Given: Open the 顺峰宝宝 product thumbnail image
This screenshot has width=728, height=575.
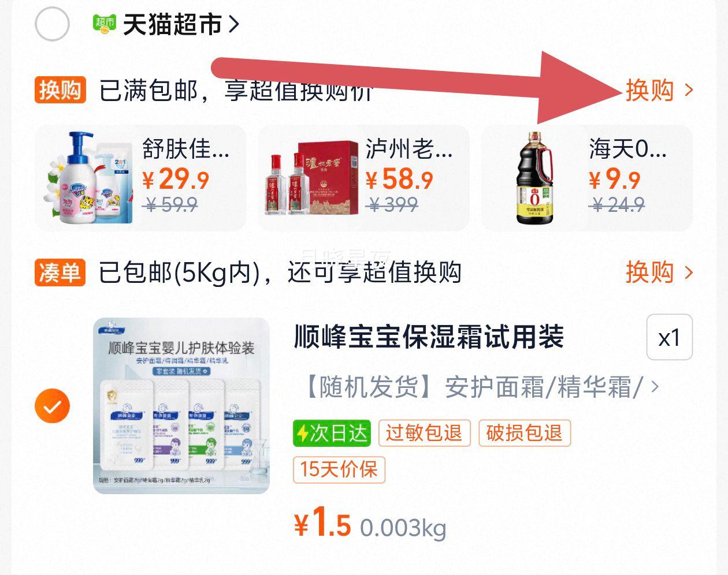Looking at the screenshot, I should [181, 406].
